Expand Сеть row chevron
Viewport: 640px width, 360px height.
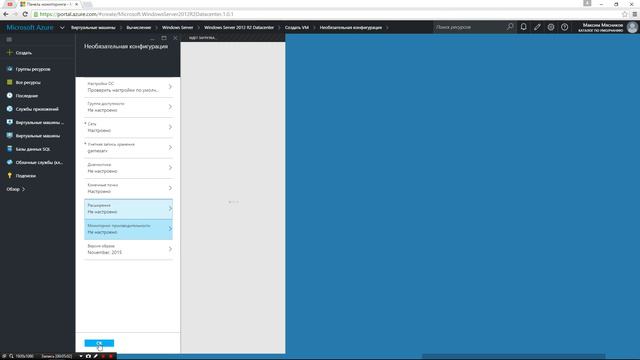coord(170,127)
